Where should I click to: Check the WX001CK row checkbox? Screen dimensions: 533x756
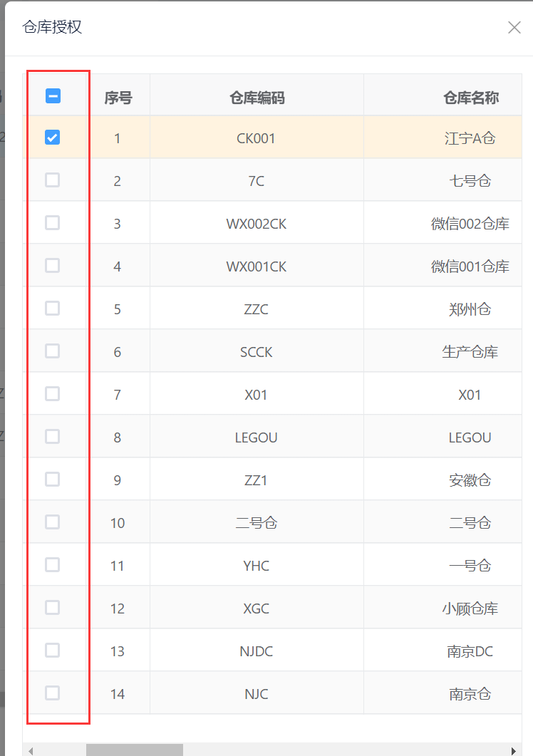pos(52,266)
